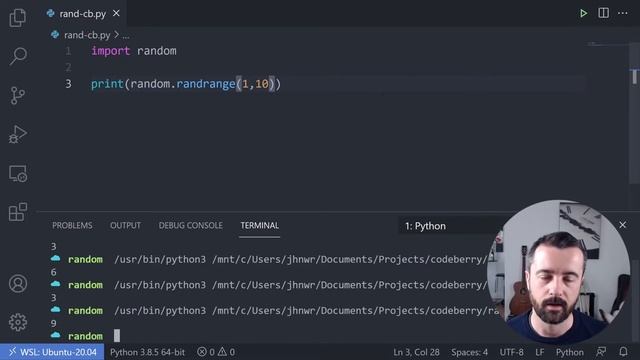Open the Run and Debug view
Viewport: 640px width, 360px height.
[18, 134]
